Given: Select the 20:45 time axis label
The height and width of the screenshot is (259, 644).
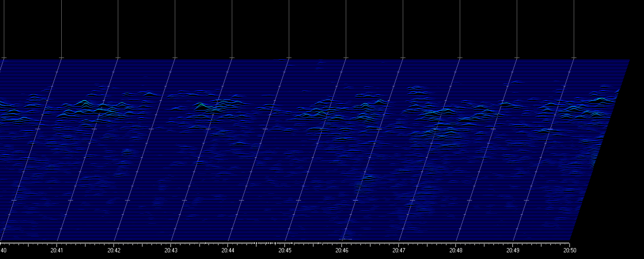Looking at the screenshot, I should (285, 250).
